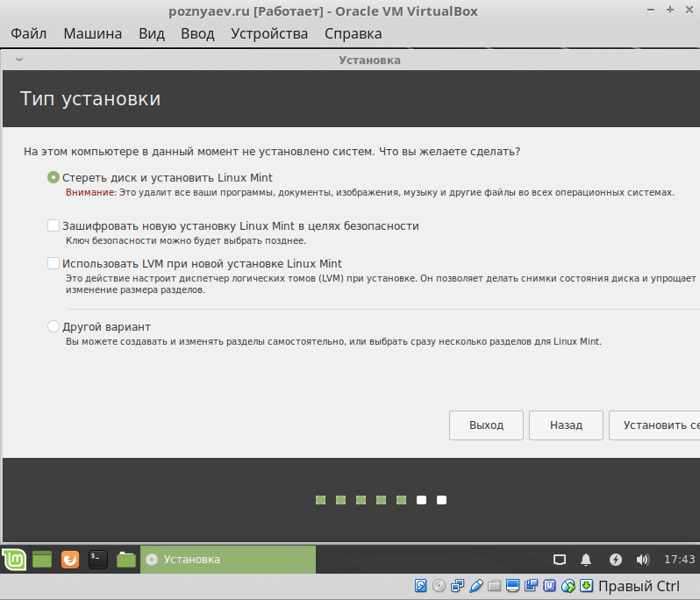Click the 'Правый Ctrl' host key label
The height and width of the screenshot is (600, 700).
[639, 586]
